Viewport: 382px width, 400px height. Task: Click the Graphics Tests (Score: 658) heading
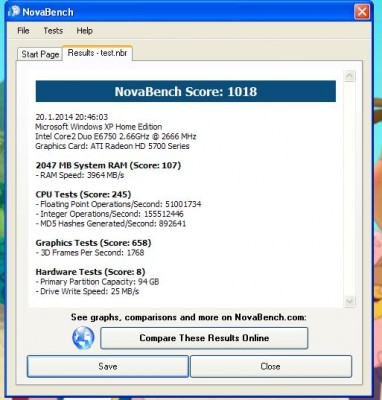coord(93,243)
